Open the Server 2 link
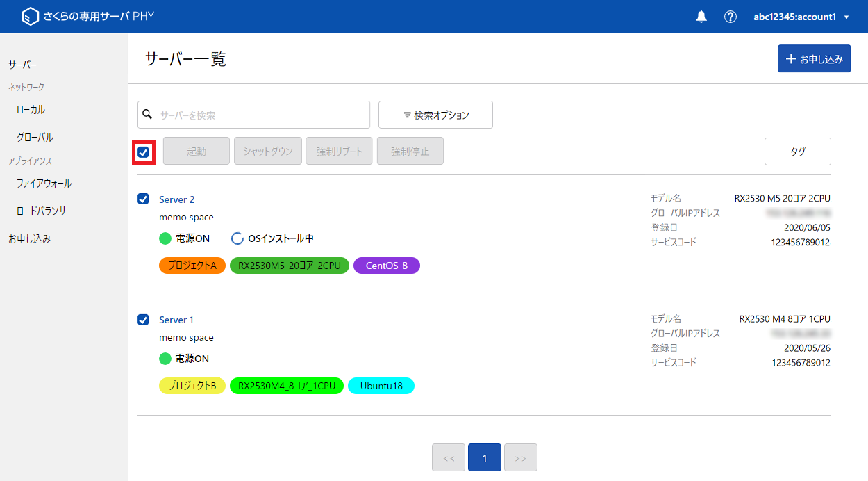868x481 pixels. [x=176, y=199]
